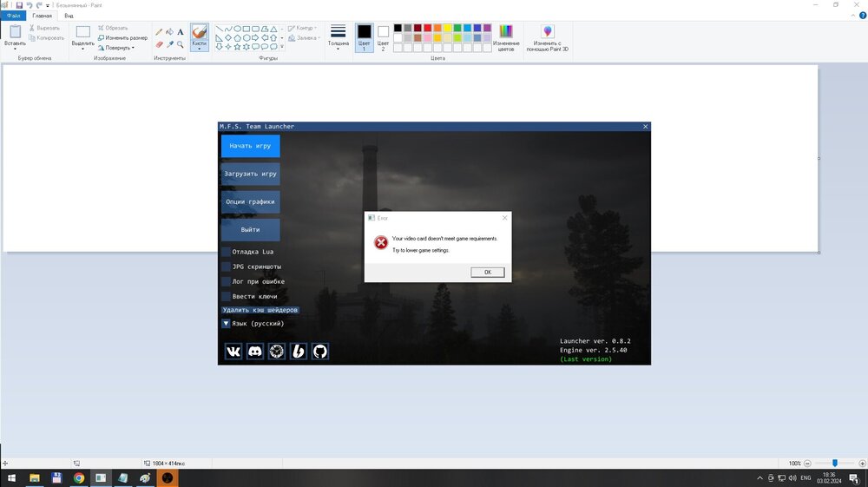Select the Color picker eyedropper tool

170,44
